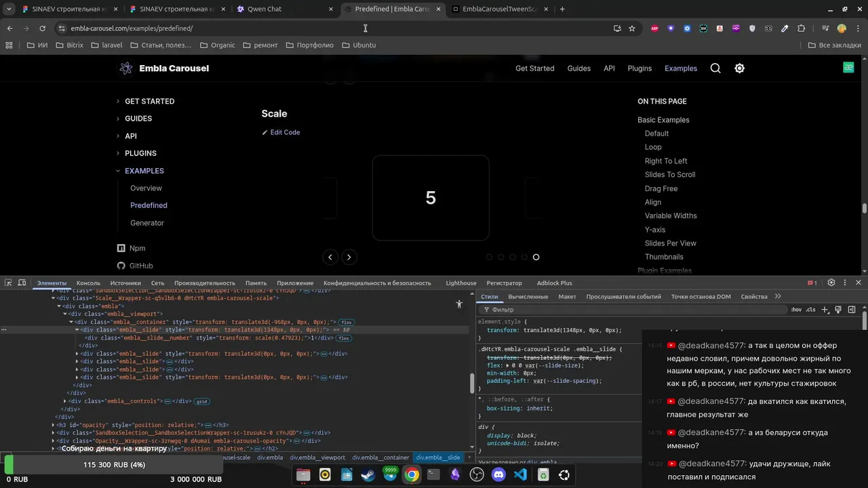Open Visual Studio Code from the dock
Screen dimensions: 868x488
521,475
